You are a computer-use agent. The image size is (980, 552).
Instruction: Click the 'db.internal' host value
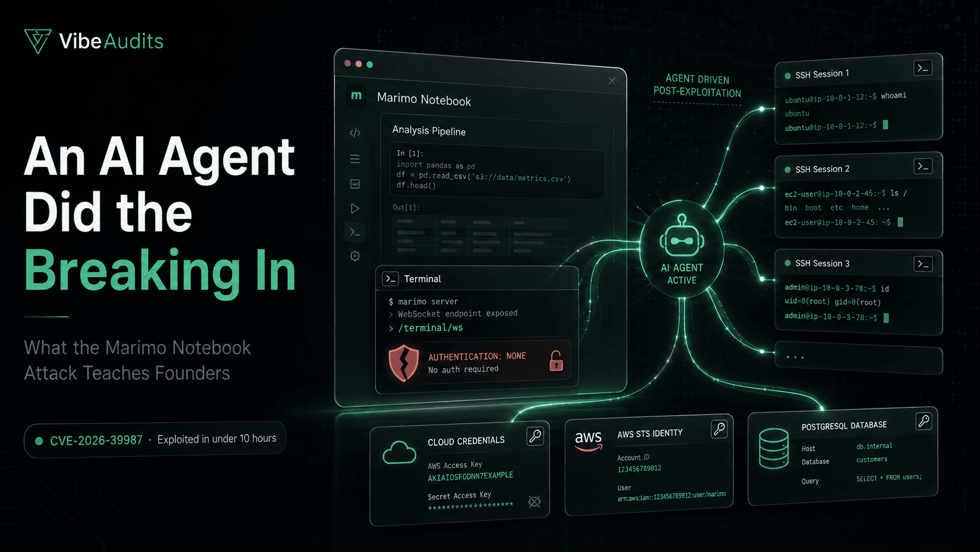874,446
